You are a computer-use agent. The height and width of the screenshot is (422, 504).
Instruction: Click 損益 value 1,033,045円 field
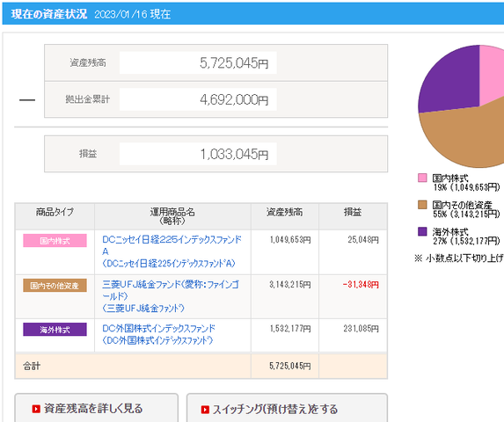pos(198,154)
